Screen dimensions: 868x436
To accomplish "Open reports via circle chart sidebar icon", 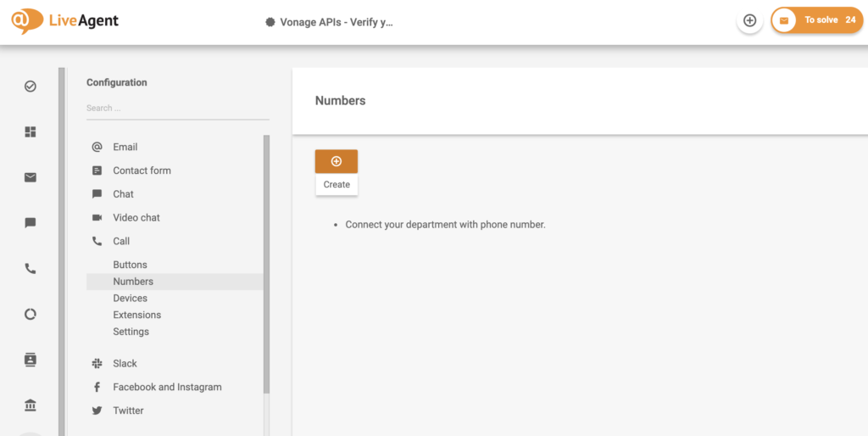I will [x=31, y=314].
